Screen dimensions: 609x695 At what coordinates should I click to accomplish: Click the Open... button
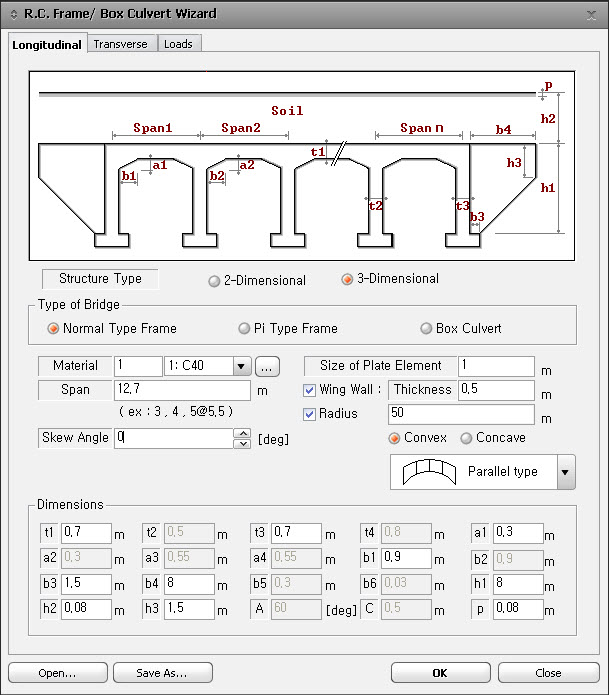tap(58, 673)
